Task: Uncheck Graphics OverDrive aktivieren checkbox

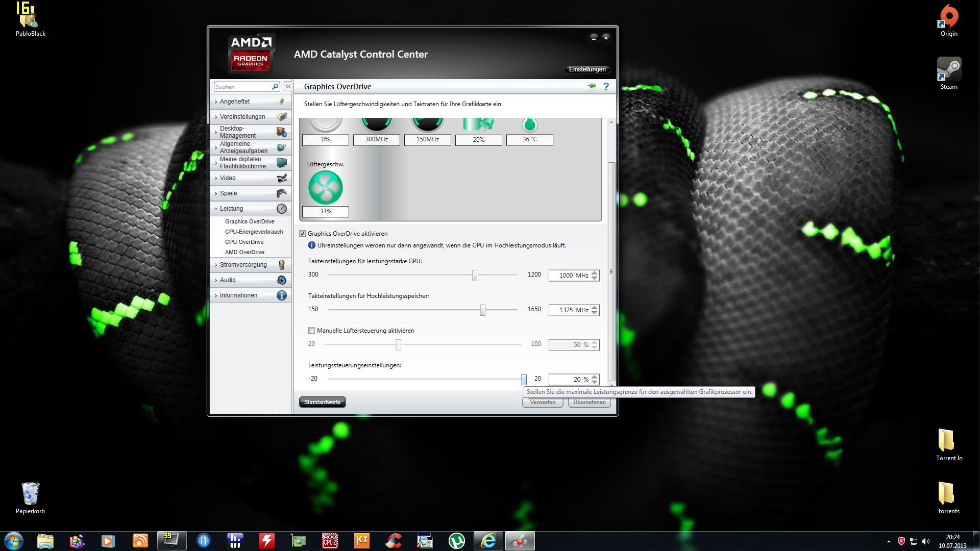Action: tap(303, 234)
